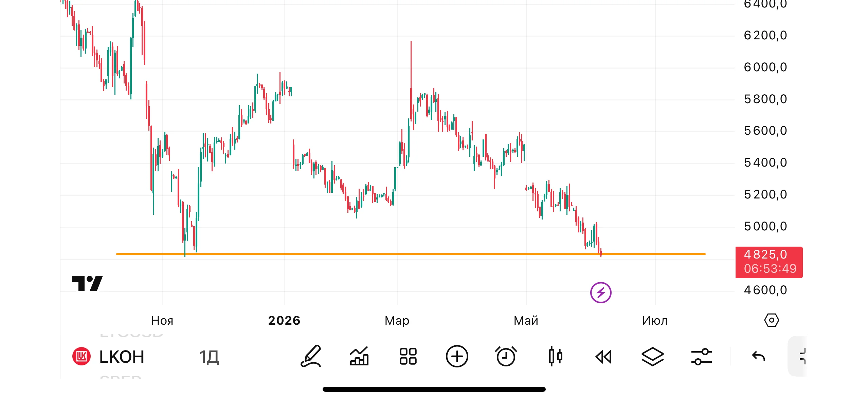The image size is (868, 400).
Task: Open the object tree layers icon
Action: pyautogui.click(x=652, y=357)
